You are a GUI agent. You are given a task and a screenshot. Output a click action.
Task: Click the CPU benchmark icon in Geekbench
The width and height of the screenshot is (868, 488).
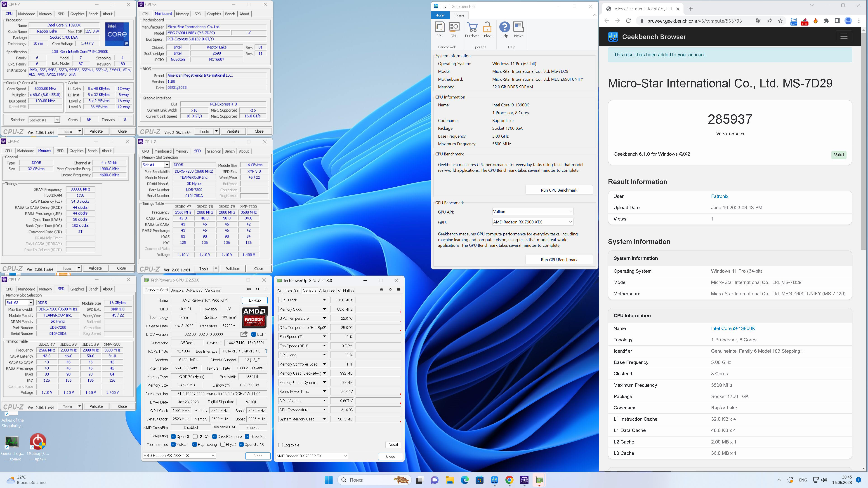440,30
